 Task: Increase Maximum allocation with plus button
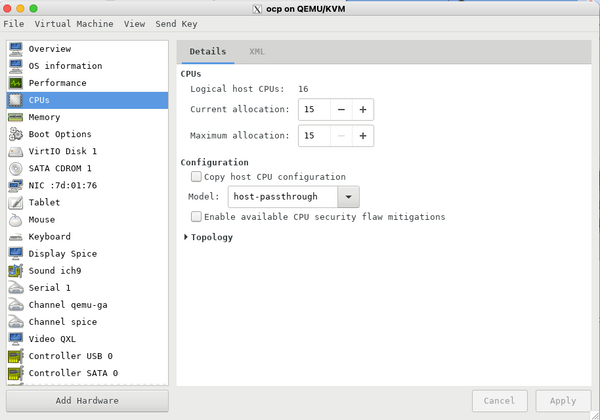tap(363, 135)
